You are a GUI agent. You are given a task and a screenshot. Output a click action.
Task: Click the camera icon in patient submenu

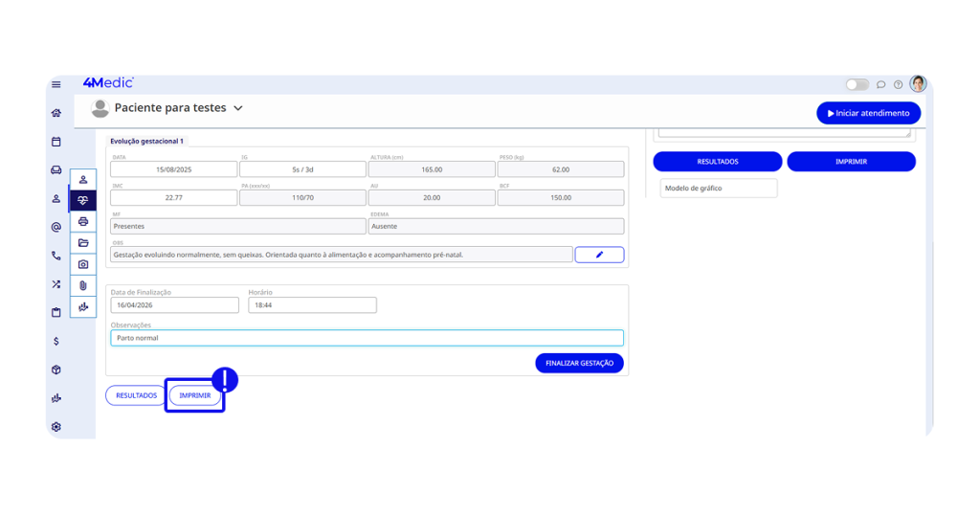click(x=83, y=264)
